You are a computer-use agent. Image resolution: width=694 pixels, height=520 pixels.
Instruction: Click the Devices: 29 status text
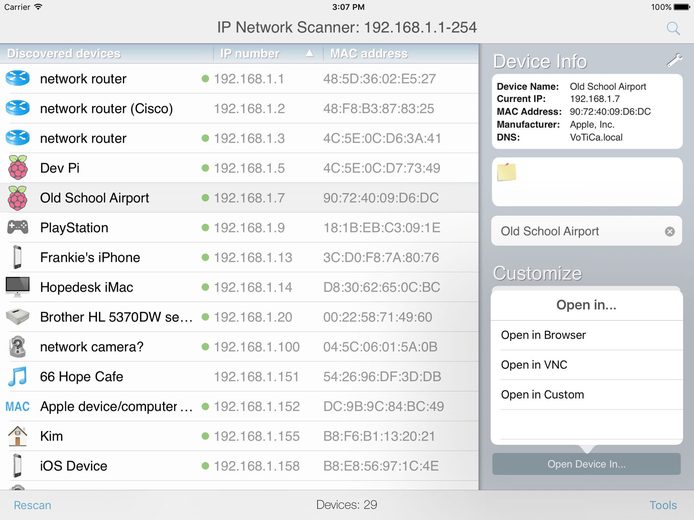click(347, 505)
